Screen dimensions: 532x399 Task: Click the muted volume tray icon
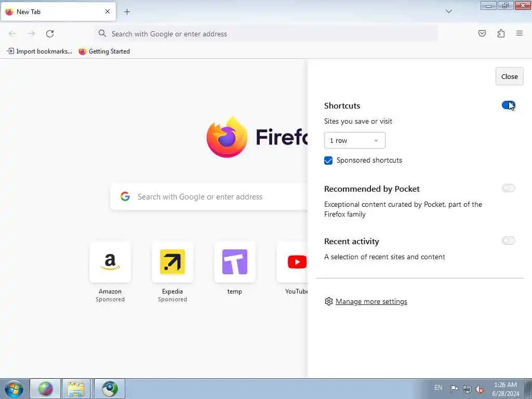pos(480,389)
